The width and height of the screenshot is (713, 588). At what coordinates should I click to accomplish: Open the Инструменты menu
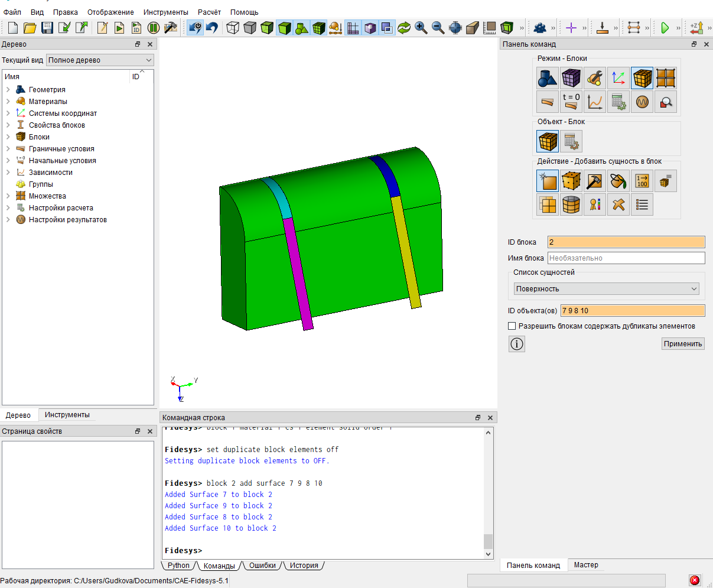[166, 12]
